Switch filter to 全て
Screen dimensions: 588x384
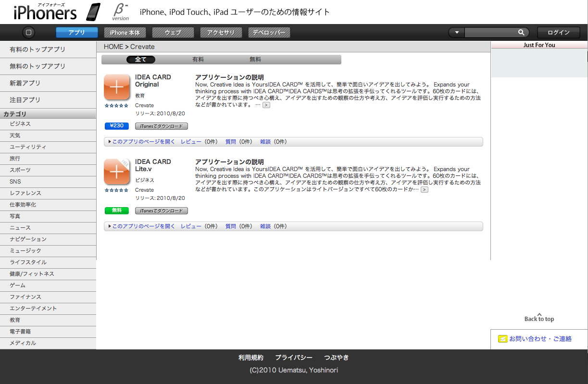point(141,60)
